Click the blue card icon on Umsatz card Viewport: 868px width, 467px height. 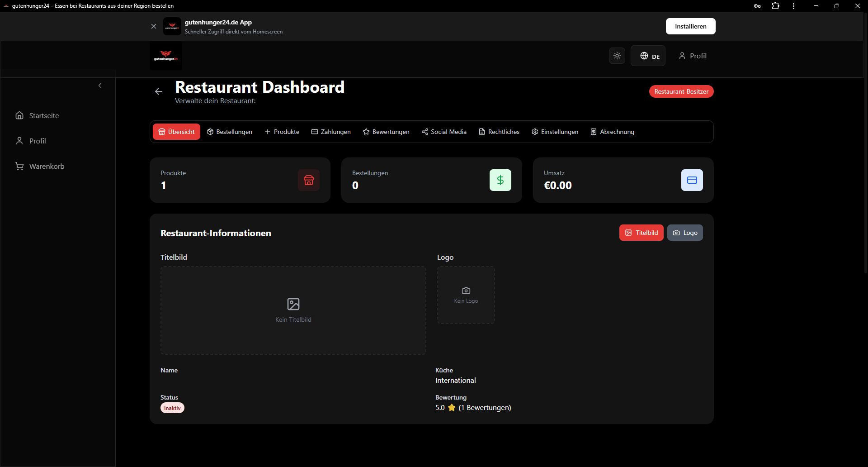coord(692,180)
